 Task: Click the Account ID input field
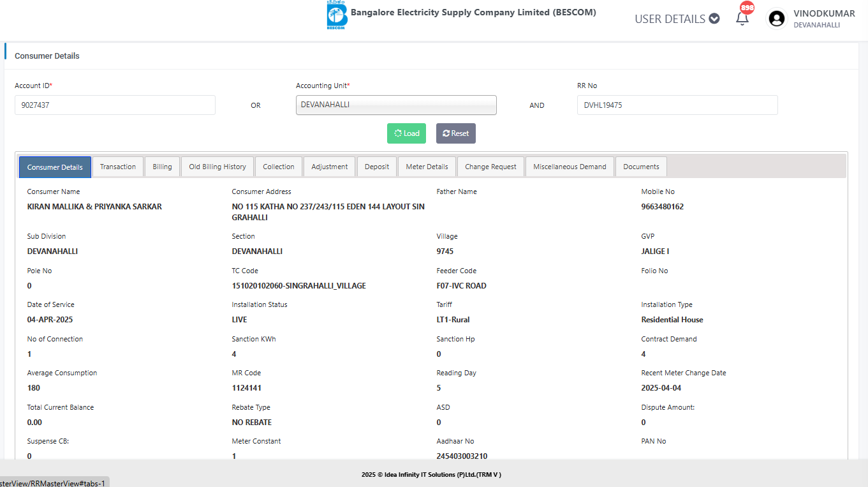115,105
